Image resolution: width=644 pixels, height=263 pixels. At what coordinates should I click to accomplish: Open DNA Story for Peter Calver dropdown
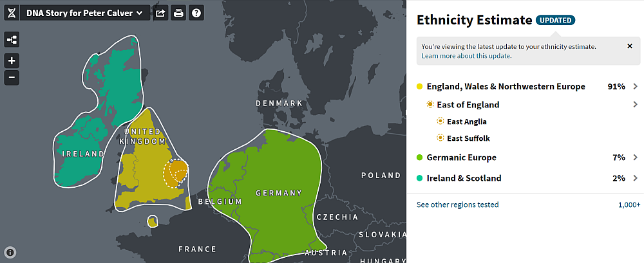[x=84, y=13]
